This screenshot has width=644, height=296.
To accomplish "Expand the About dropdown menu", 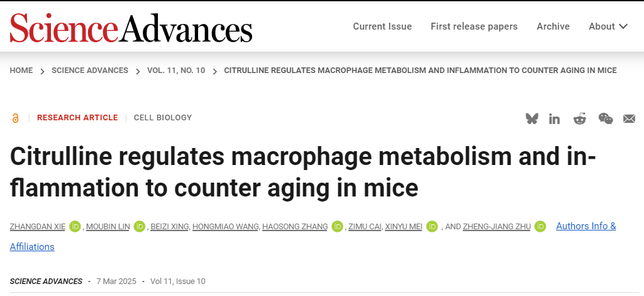I will [608, 26].
